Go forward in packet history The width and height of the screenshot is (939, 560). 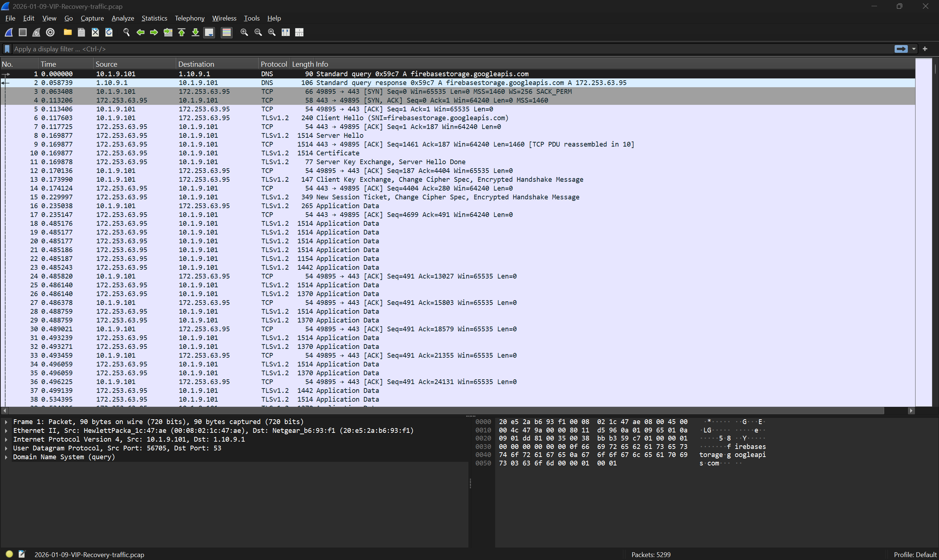(154, 33)
